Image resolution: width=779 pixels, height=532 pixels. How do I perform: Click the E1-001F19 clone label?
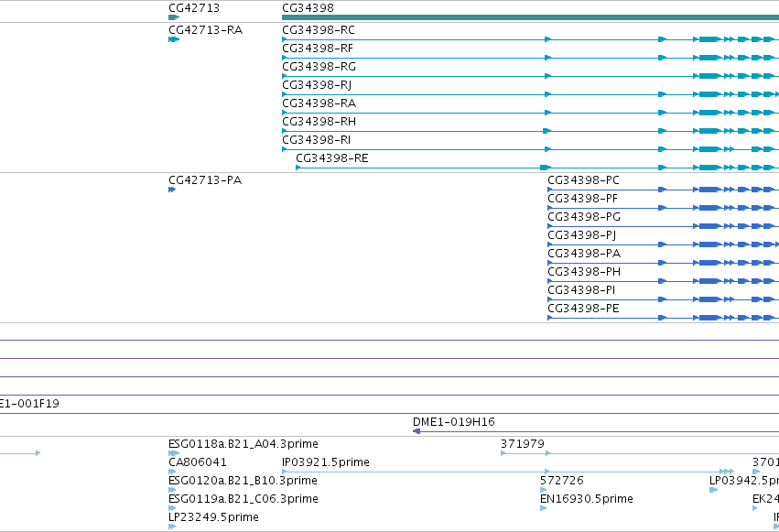click(x=29, y=403)
